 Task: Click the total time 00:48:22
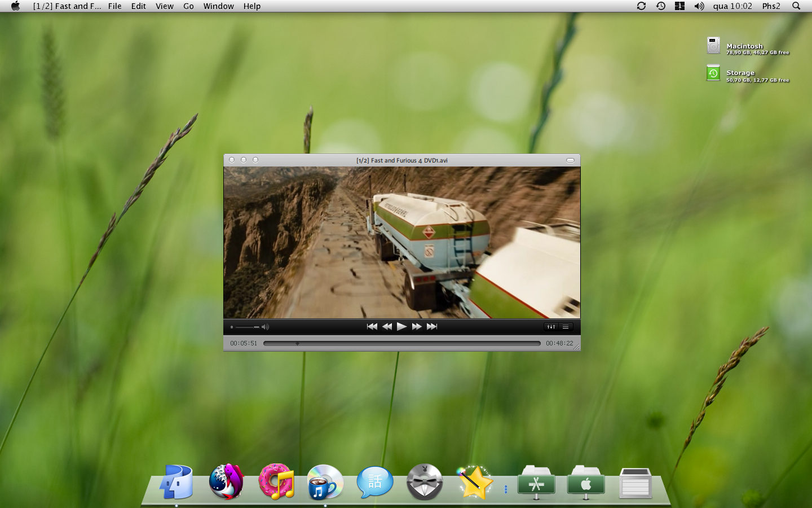pyautogui.click(x=559, y=343)
